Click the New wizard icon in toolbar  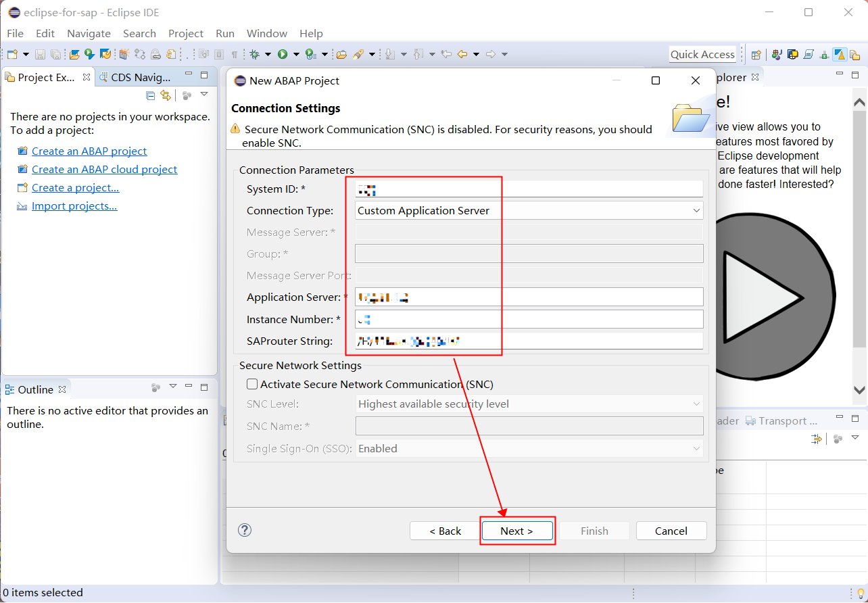click(12, 54)
